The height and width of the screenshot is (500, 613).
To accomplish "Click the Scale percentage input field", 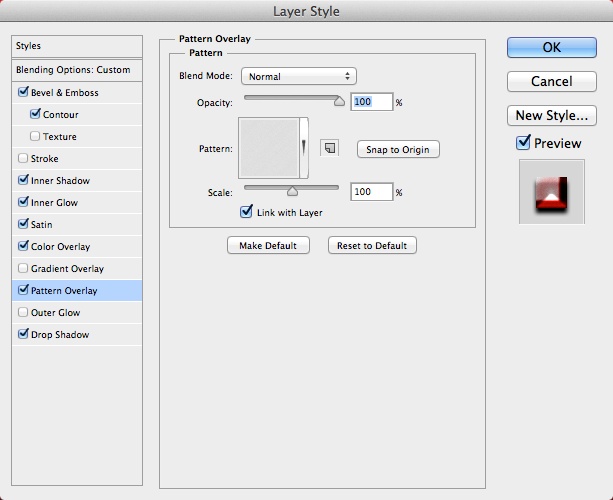I will coord(371,192).
